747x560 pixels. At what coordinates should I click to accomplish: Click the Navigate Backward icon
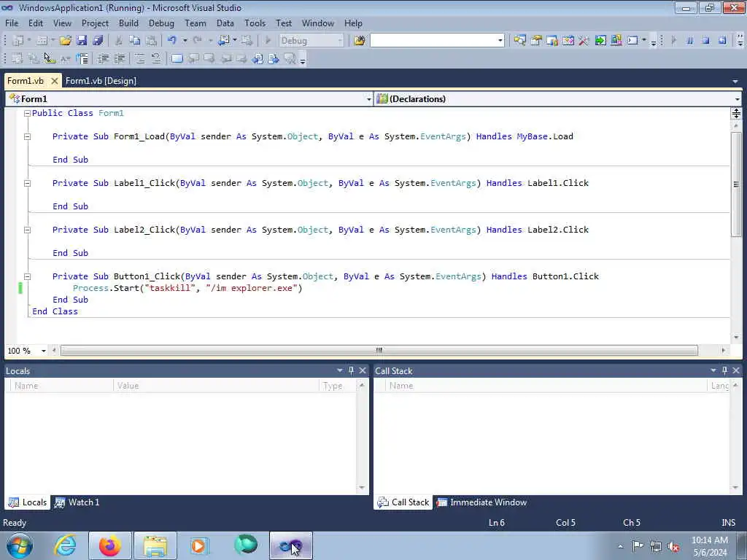224,41
